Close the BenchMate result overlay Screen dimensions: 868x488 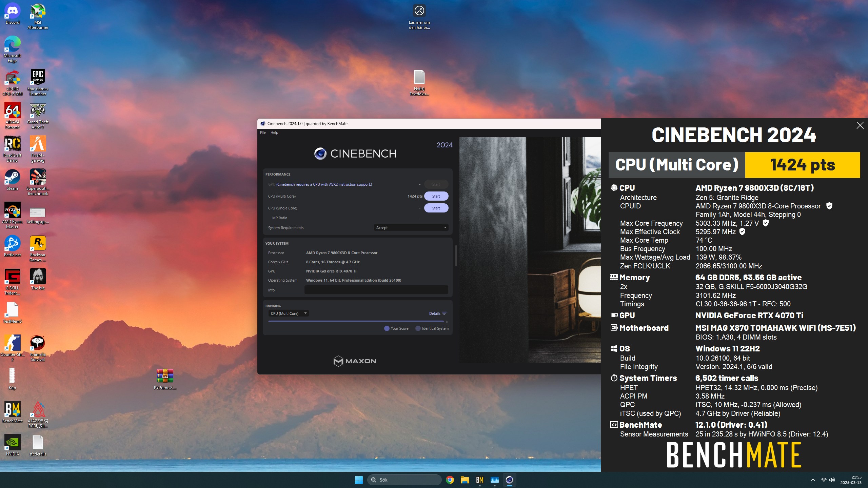tap(860, 125)
